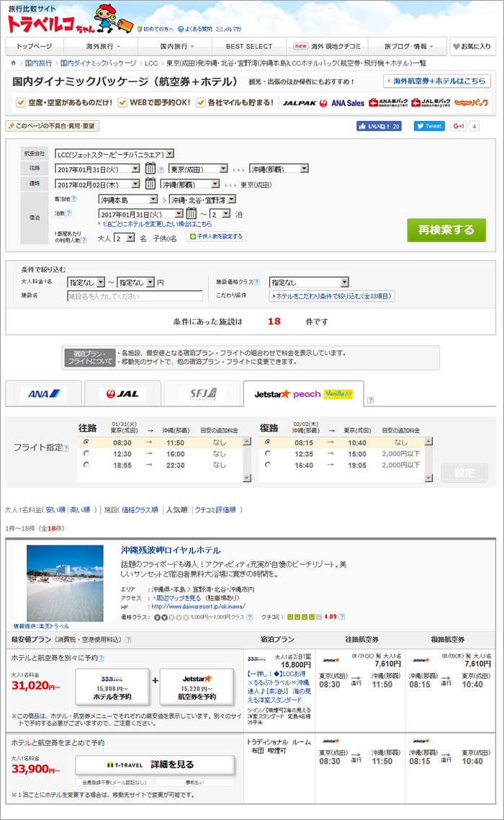The image size is (504, 820).
Task: Open the outbound date calendar picker icon
Action: coord(150,169)
